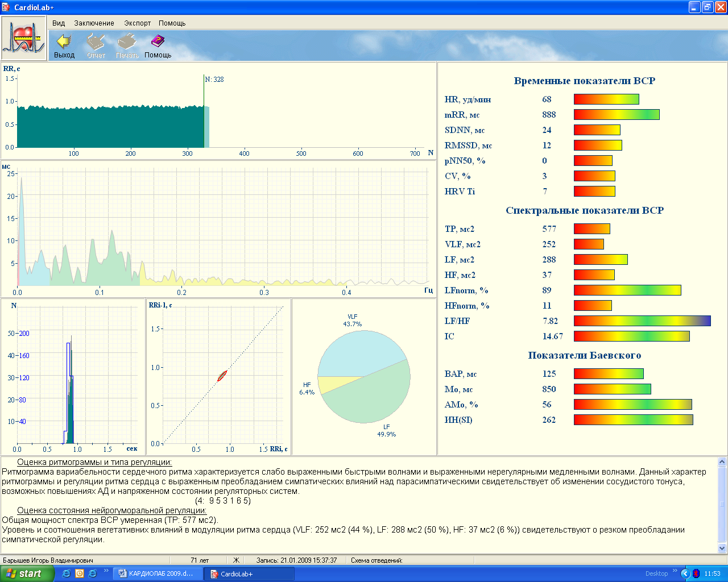Open the Экспорт menu
728x582 pixels.
(138, 23)
